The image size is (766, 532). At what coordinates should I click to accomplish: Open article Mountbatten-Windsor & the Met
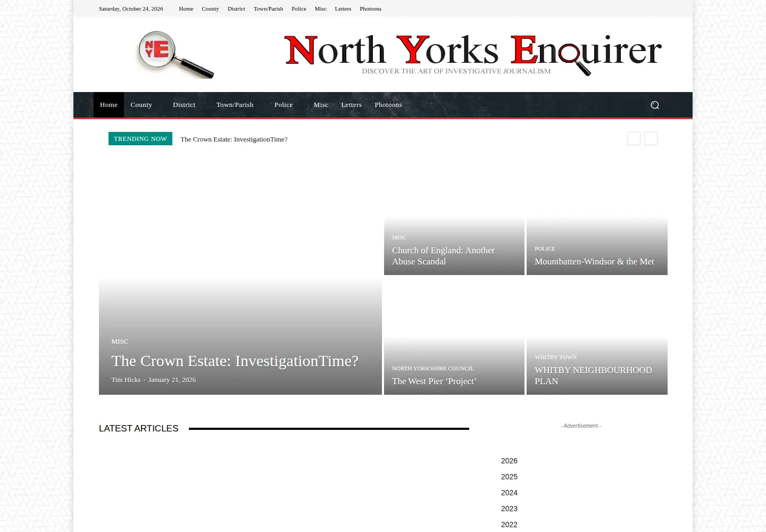(x=594, y=262)
